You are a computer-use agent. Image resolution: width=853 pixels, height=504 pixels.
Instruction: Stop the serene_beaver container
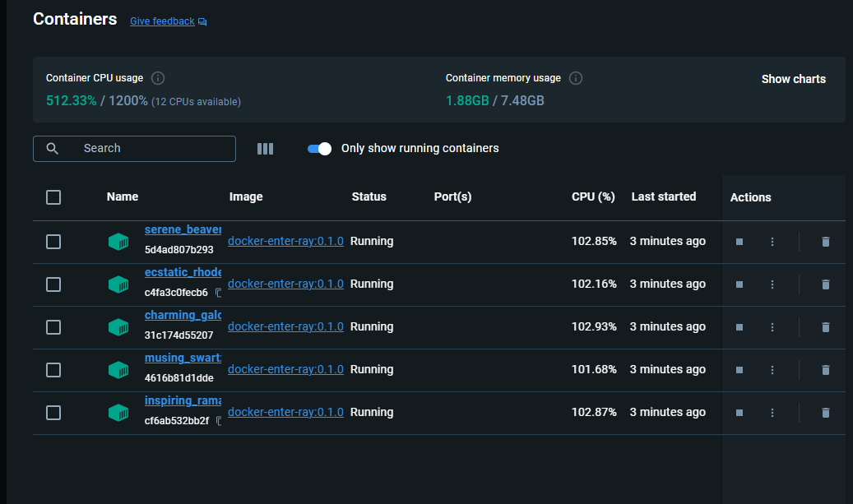739,242
